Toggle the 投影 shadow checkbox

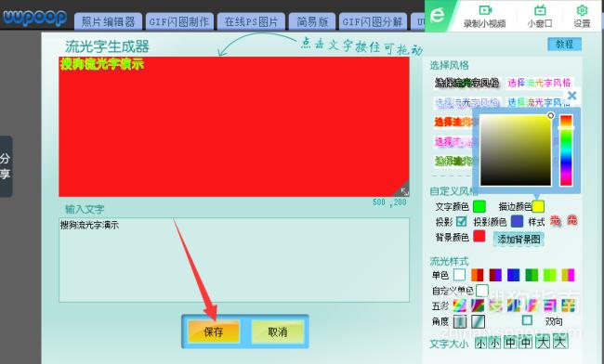(461, 222)
